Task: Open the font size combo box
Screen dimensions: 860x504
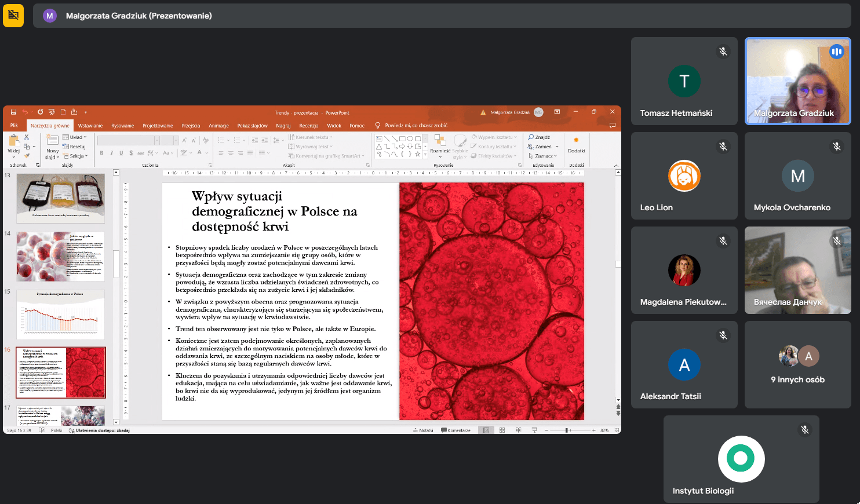Action: (x=169, y=141)
